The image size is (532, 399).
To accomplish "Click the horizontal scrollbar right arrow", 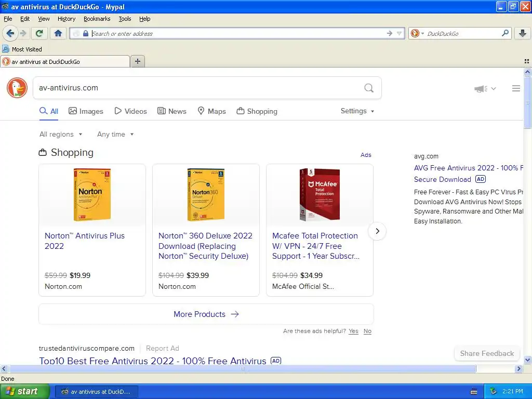I will (518, 369).
